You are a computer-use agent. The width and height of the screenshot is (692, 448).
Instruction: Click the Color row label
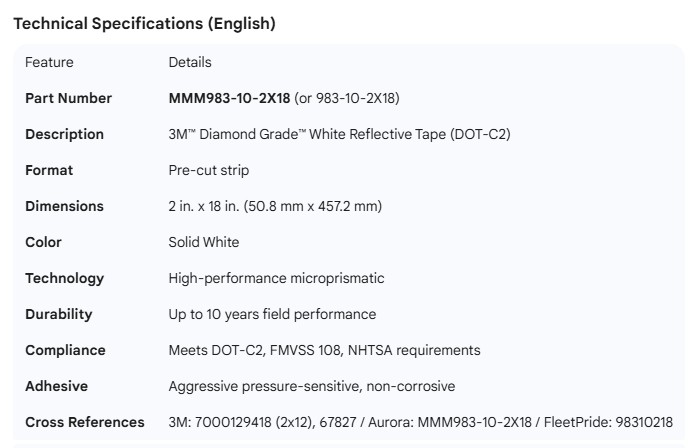click(x=43, y=242)
